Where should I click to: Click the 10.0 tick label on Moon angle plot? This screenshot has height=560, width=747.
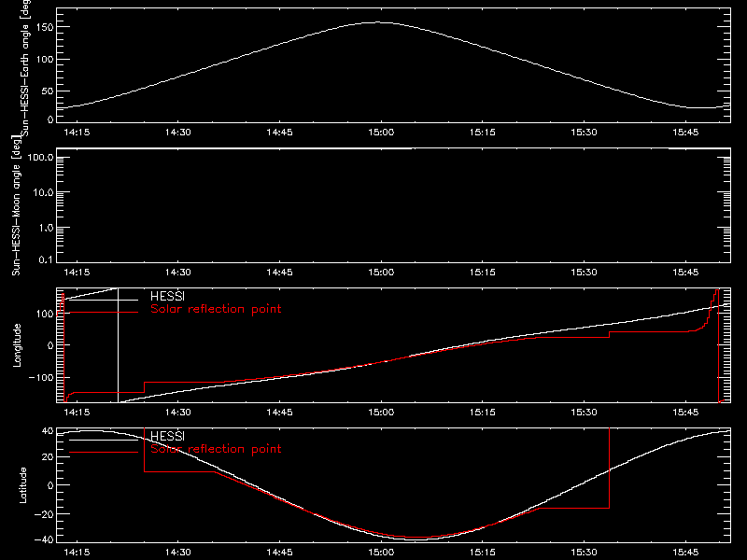(43, 192)
